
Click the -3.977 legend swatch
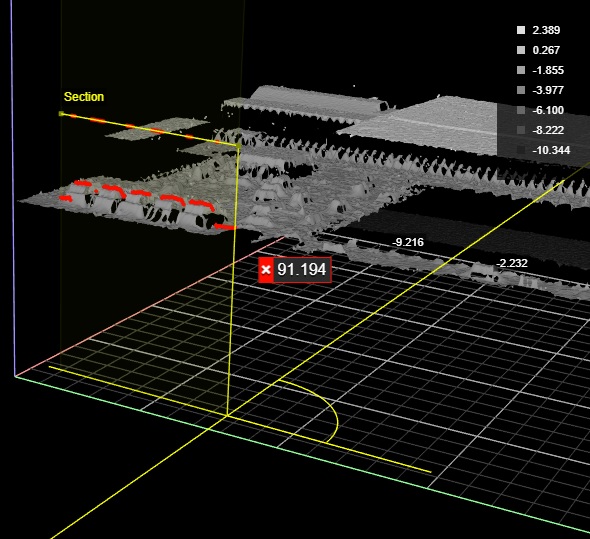coord(521,90)
